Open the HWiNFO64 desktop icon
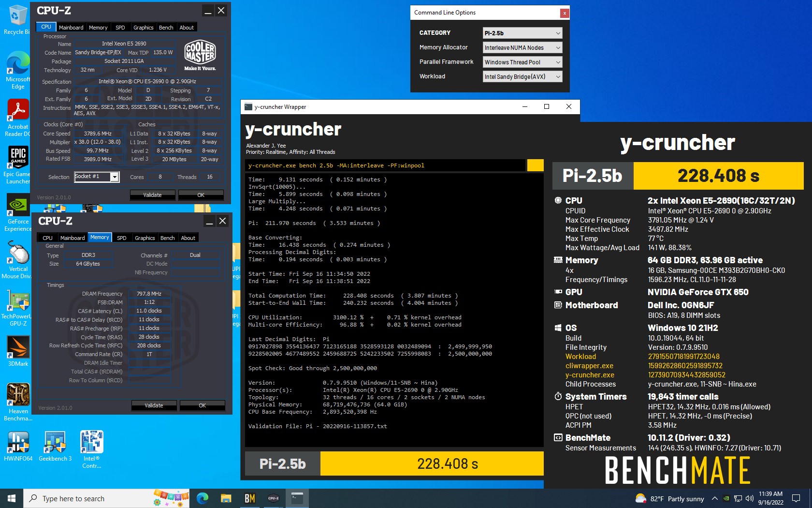Viewport: 812px width, 508px height. tap(18, 446)
